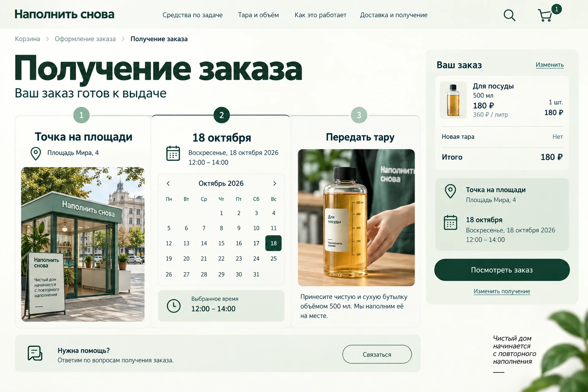Go to Корзина breadcrumb

[x=28, y=39]
